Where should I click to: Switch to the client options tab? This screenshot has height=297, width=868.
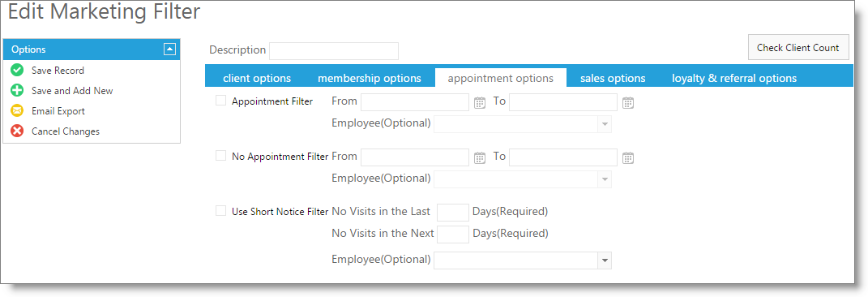pyautogui.click(x=257, y=78)
